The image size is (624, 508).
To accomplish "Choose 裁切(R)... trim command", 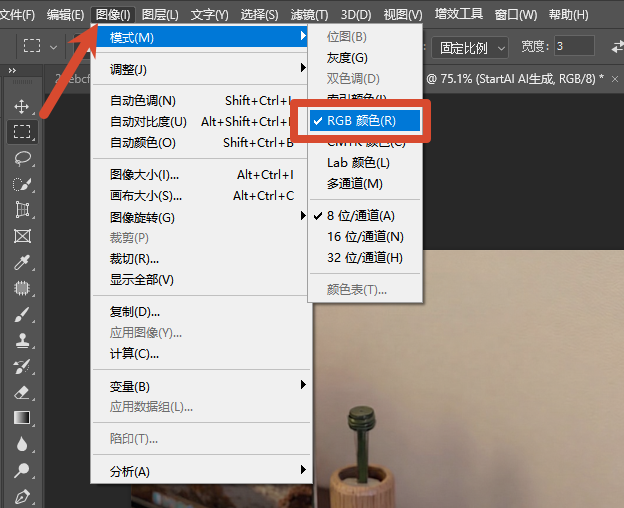I will pyautogui.click(x=201, y=259).
